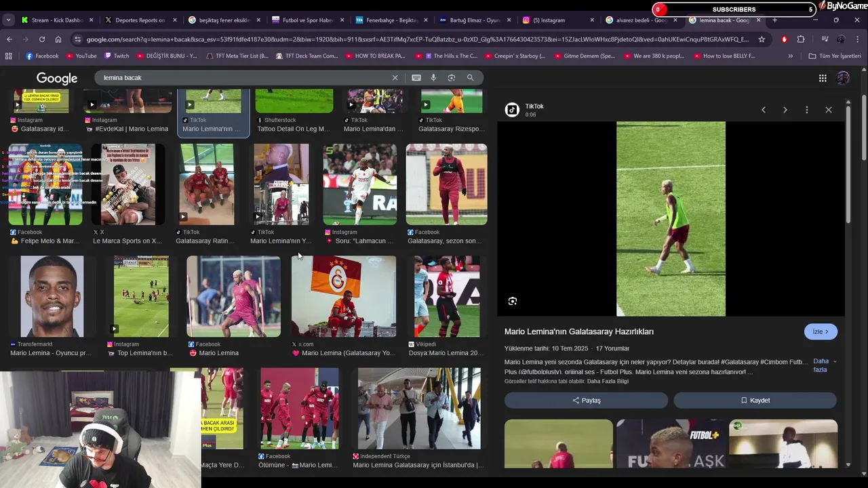Open the Facebook bookmark
The width and height of the screenshot is (868, 488).
coord(42,56)
